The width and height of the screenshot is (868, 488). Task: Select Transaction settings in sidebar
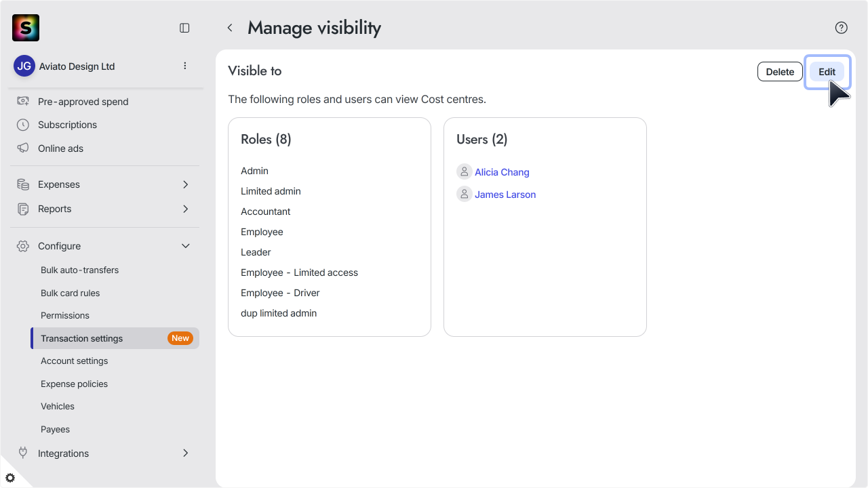pos(115,338)
